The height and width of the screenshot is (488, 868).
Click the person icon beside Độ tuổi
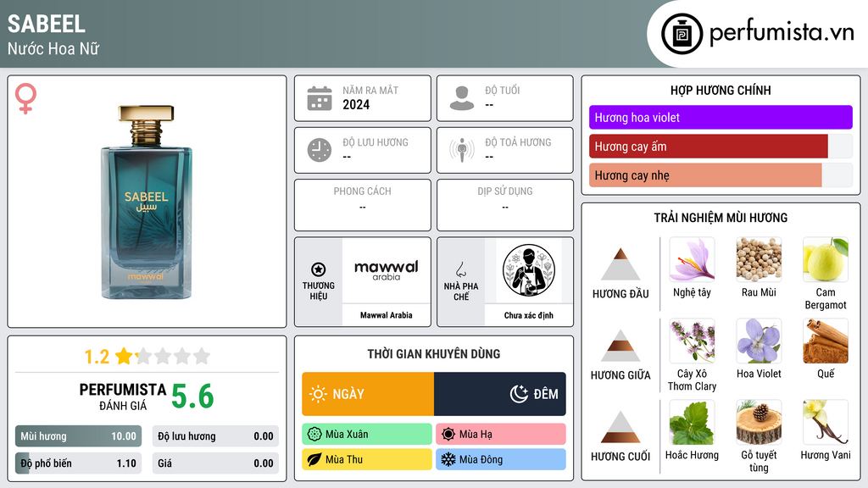pos(462,98)
